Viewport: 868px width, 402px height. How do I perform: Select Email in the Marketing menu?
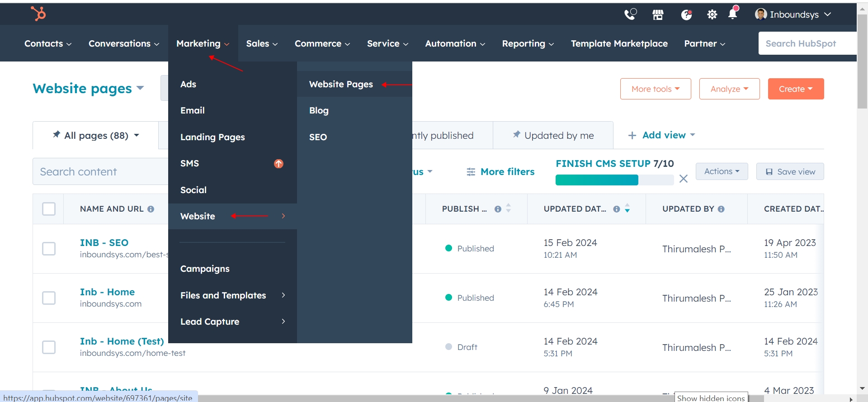[193, 110]
